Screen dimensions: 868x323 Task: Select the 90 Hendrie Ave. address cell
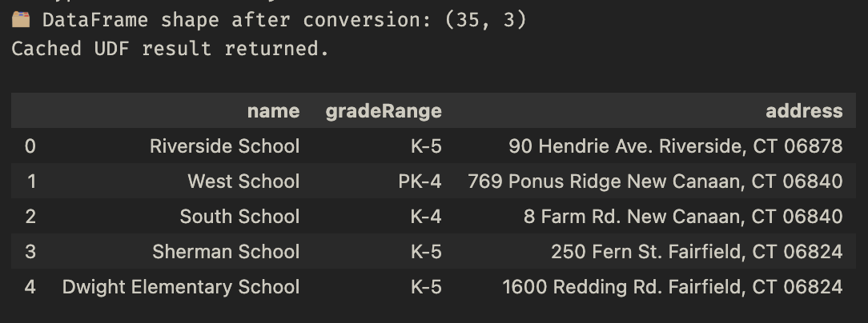tap(675, 146)
